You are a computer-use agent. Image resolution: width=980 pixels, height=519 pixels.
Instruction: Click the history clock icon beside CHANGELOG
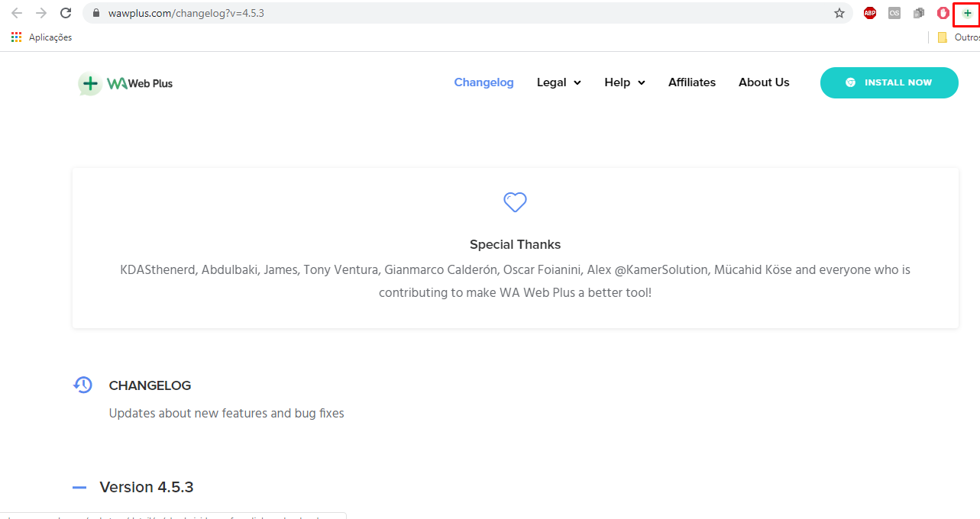click(82, 385)
